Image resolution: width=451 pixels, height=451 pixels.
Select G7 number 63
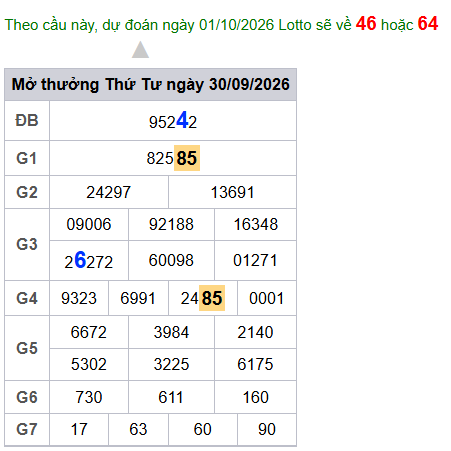coord(138,429)
